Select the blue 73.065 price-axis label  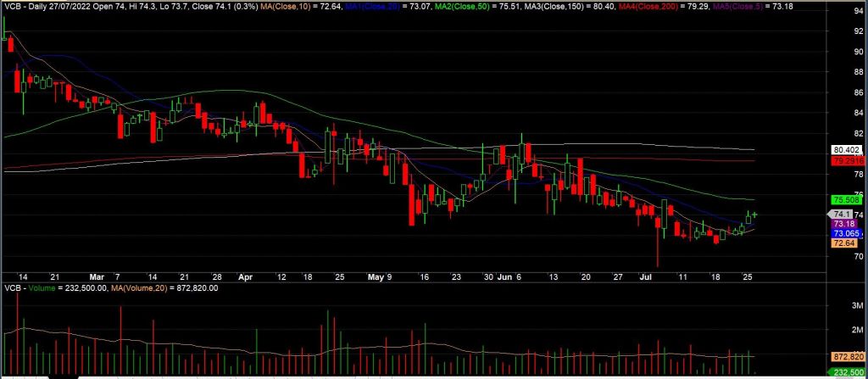pos(847,233)
